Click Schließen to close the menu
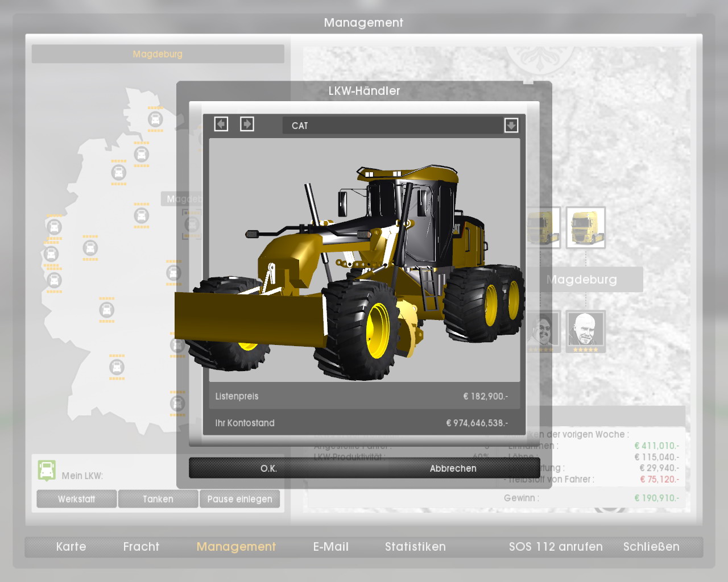 (x=651, y=547)
